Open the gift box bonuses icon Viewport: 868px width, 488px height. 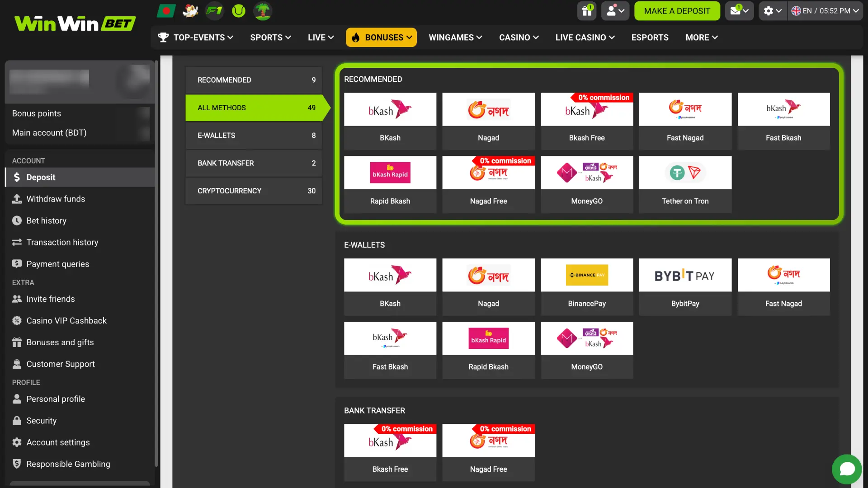tap(587, 11)
